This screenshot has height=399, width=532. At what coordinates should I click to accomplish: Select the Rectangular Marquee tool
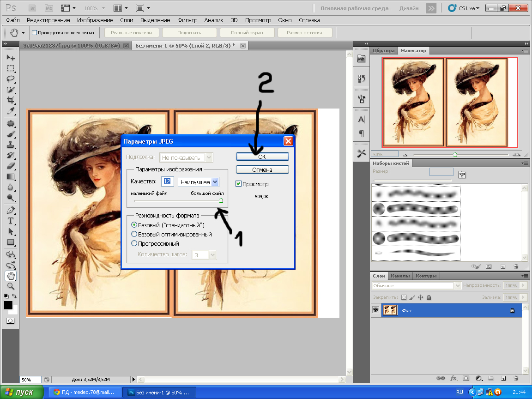tap(11, 68)
